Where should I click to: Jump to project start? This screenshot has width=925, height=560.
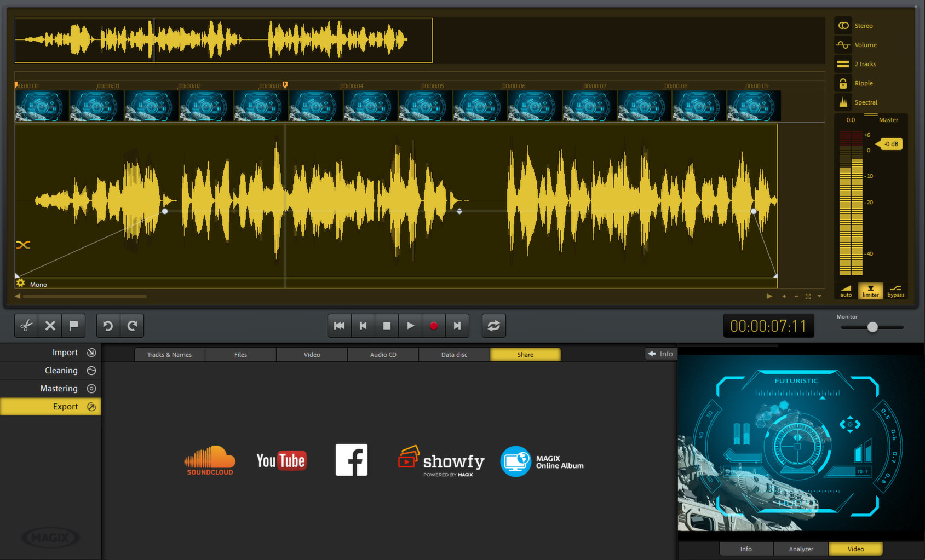340,326
